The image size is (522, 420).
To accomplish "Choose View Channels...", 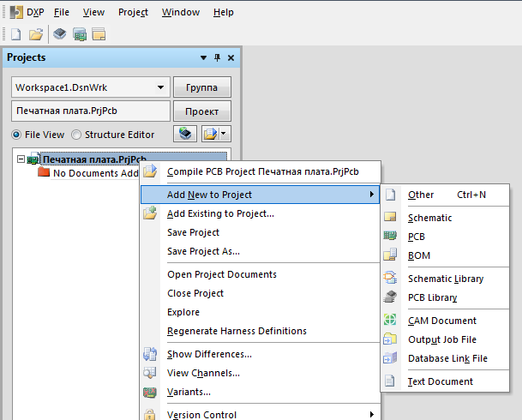I will (x=261, y=373).
